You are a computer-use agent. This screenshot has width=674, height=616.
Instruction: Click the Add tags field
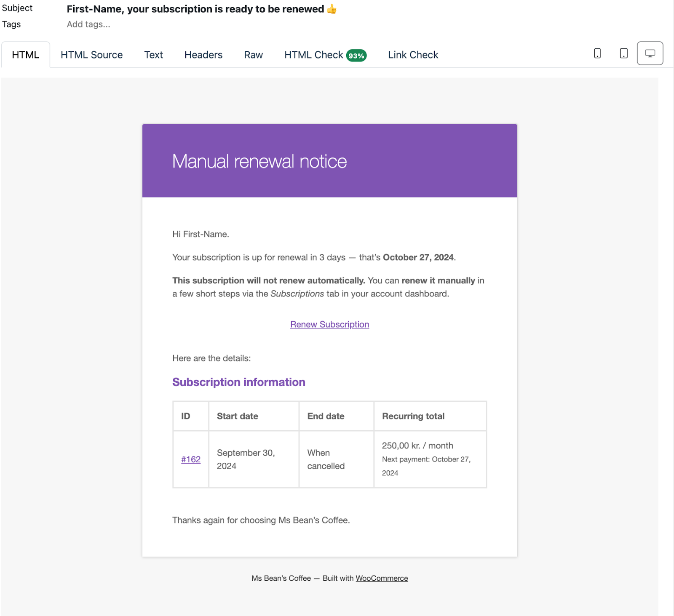pos(88,24)
